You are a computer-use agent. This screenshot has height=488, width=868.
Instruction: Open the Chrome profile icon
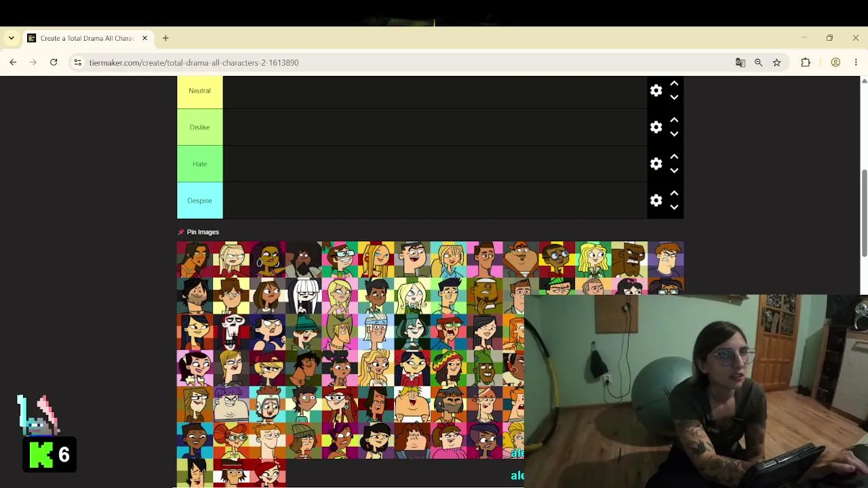835,62
